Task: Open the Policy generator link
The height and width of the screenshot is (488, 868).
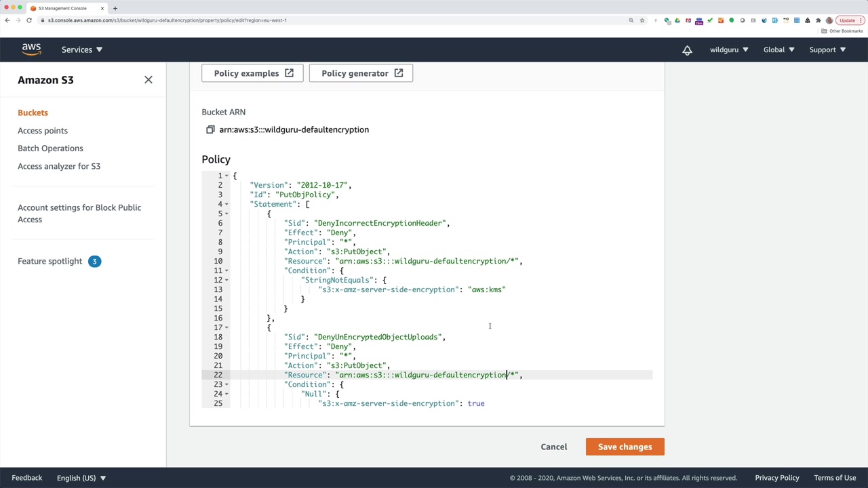Action: click(361, 73)
